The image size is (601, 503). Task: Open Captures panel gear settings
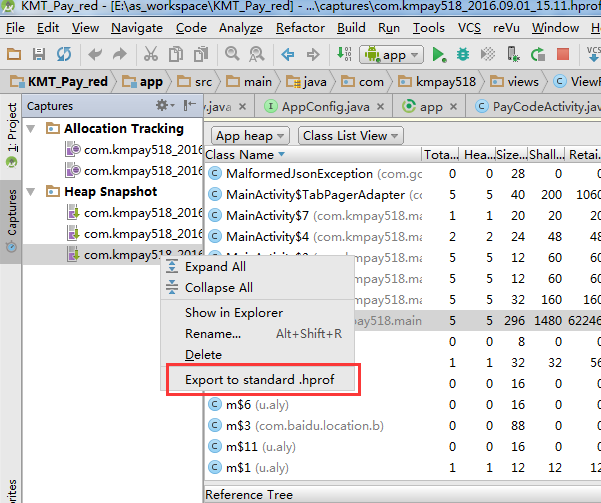[x=163, y=105]
